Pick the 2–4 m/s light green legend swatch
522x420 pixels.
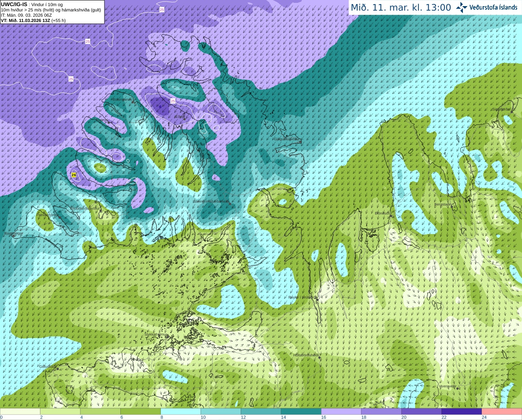60,411
